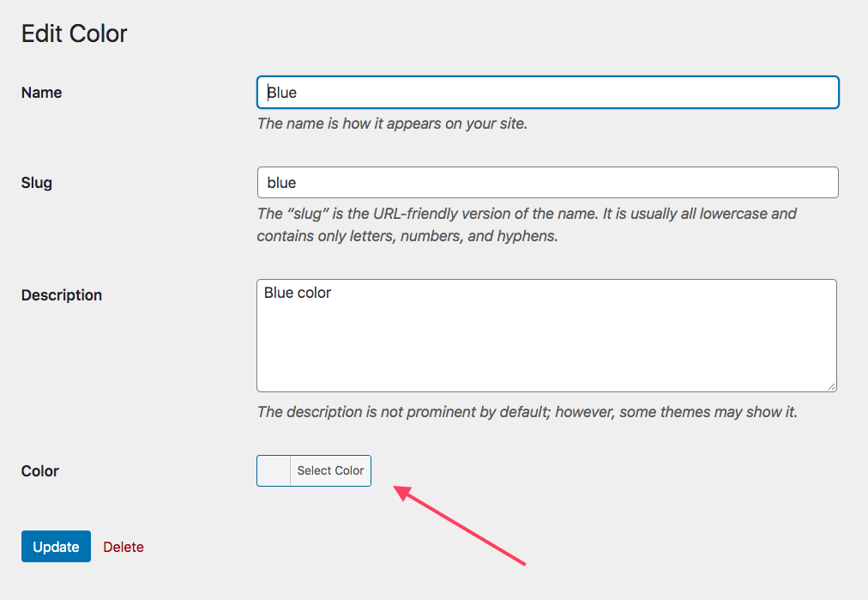Click the "Blue color" text in Description

[x=298, y=293]
